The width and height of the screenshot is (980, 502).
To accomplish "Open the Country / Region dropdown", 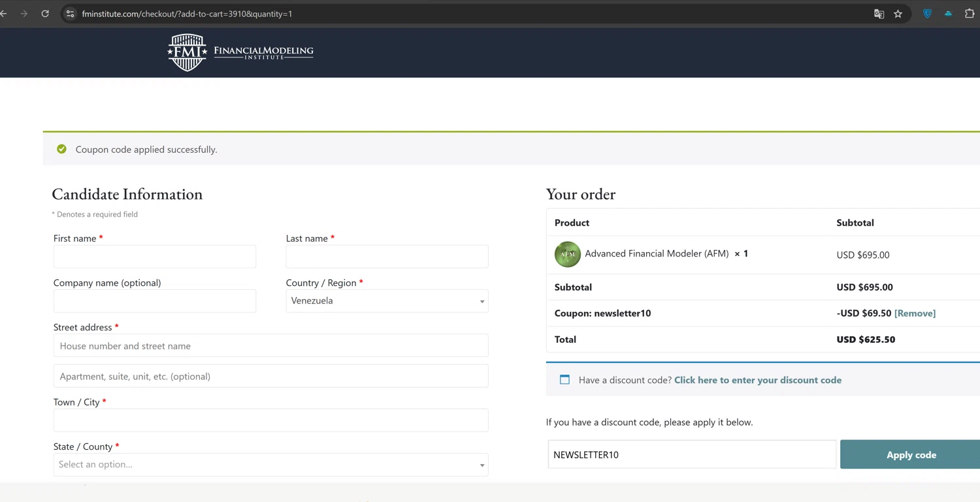I will click(387, 301).
